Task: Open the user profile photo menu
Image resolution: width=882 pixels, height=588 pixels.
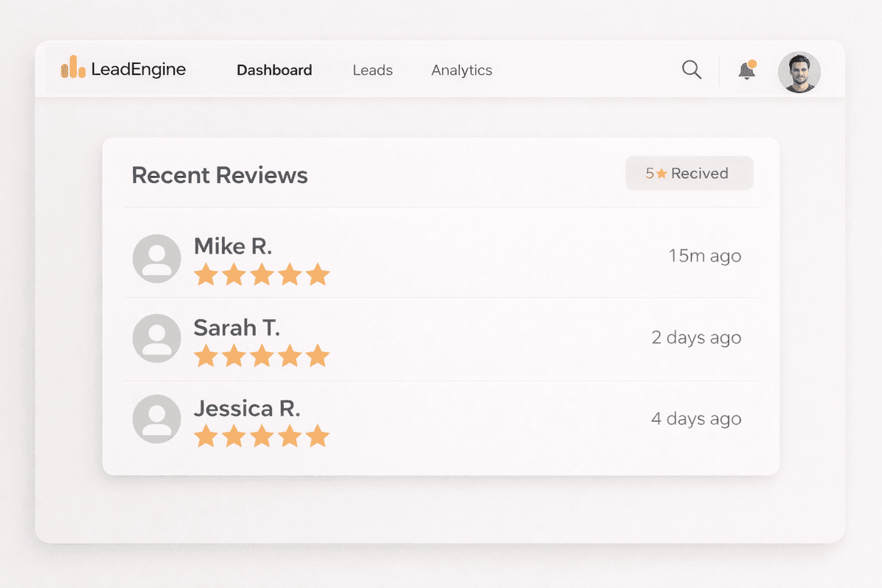Action: coord(799,71)
